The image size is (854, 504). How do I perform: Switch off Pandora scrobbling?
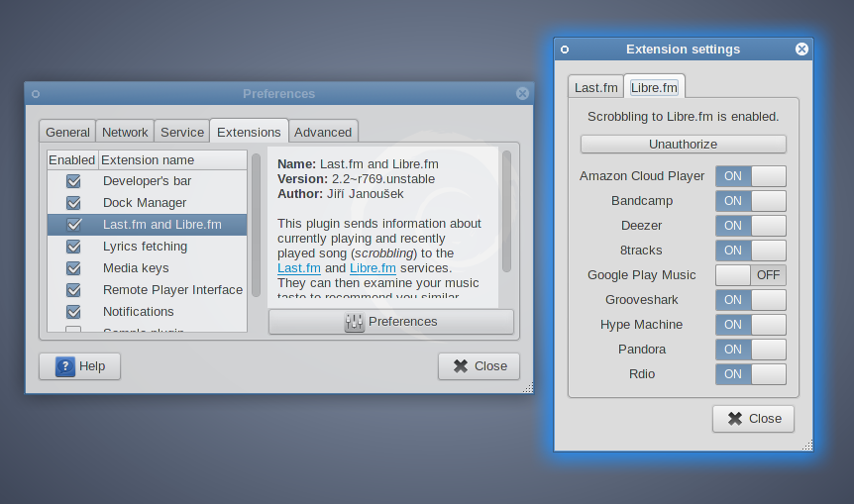point(751,350)
